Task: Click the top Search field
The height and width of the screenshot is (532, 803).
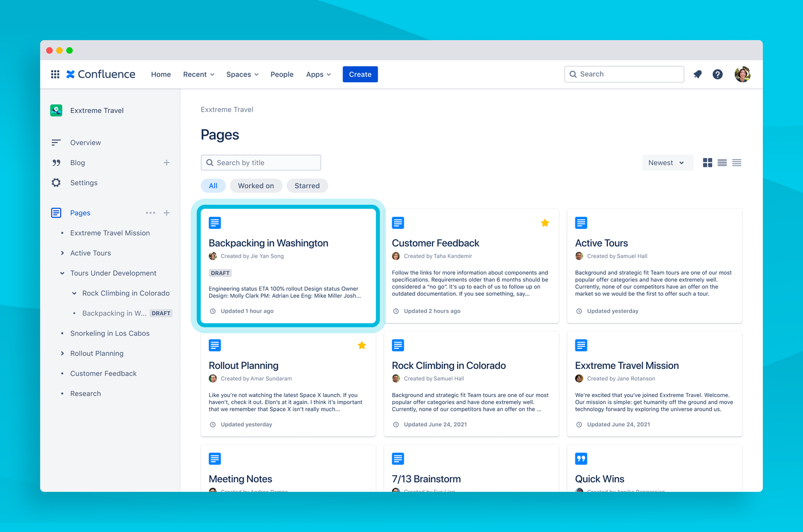Action: (x=624, y=74)
